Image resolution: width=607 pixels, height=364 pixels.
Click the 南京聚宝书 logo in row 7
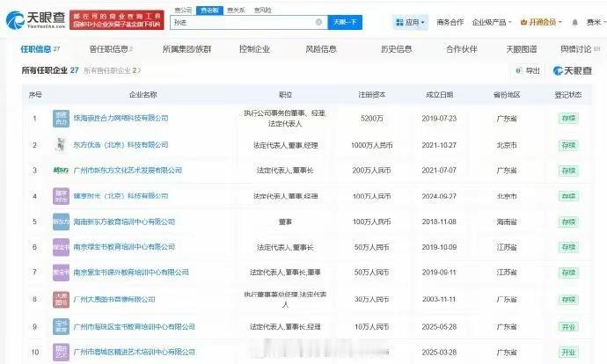61,273
